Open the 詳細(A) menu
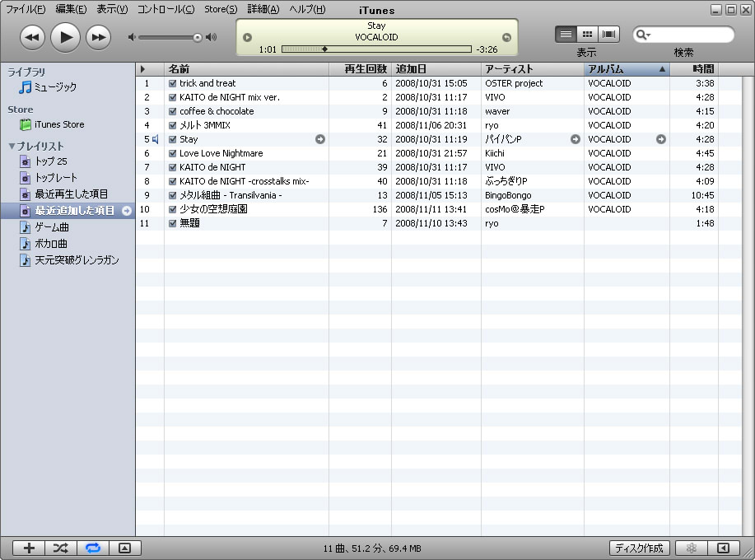 pos(263,9)
